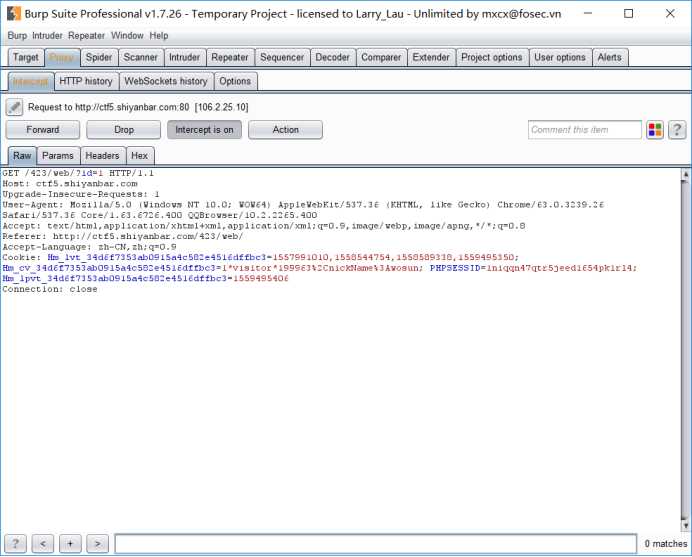This screenshot has width=692, height=557.
Task: Click the search text field at bottom
Action: [376, 543]
